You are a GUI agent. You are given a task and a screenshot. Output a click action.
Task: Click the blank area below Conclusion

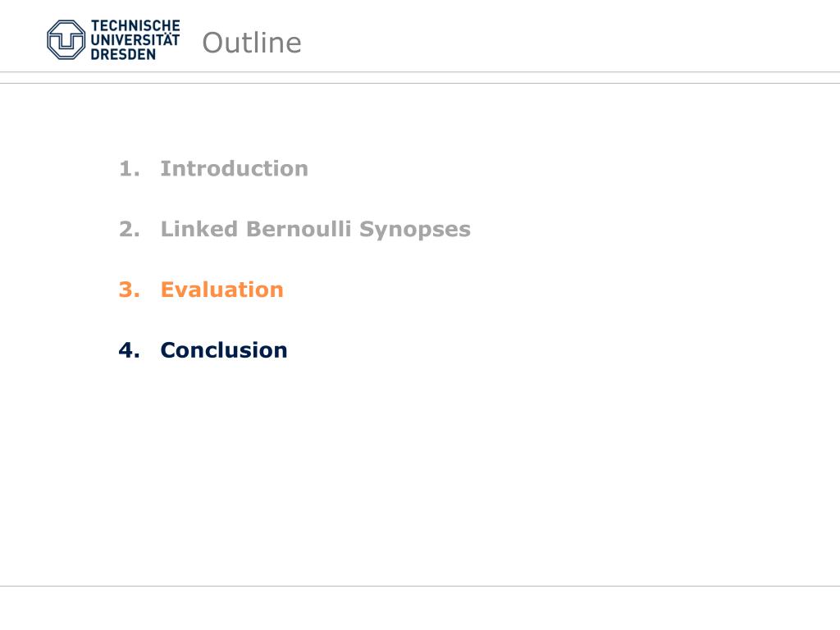point(420,472)
